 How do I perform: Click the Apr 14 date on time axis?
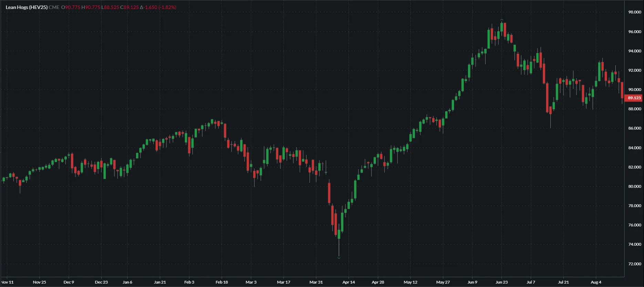point(349,282)
